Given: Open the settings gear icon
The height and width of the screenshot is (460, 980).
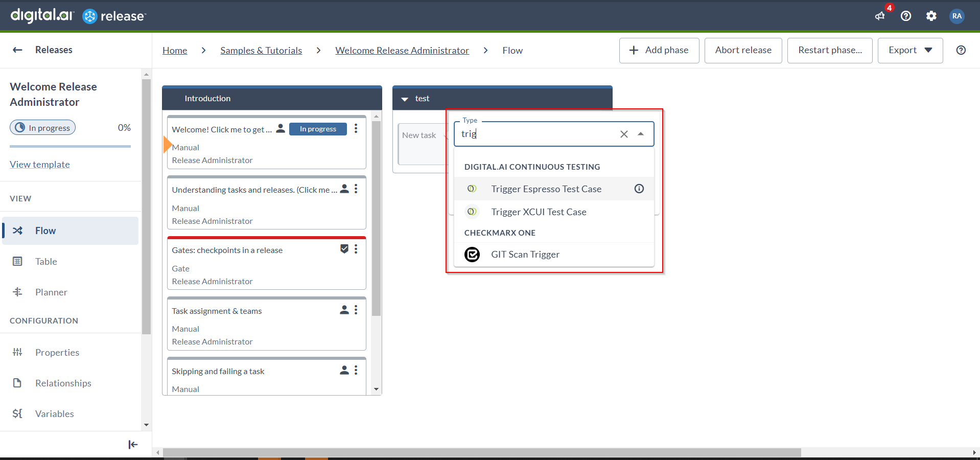Looking at the screenshot, I should (931, 16).
